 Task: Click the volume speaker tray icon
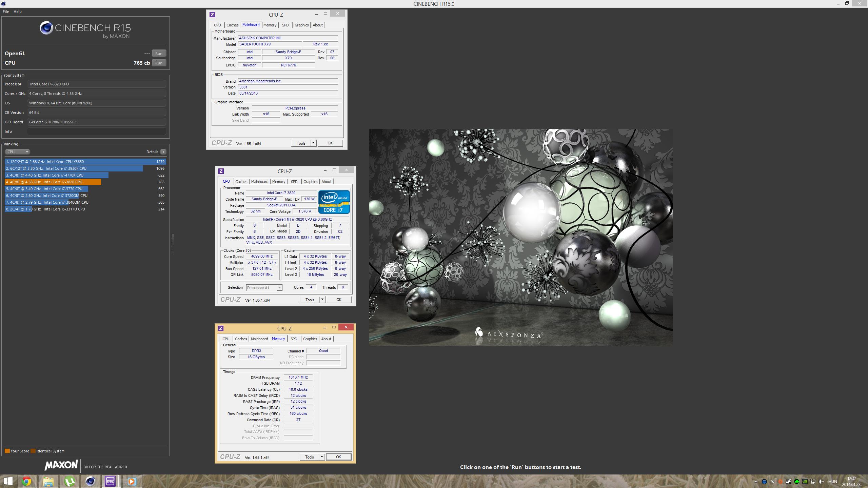pos(821,482)
